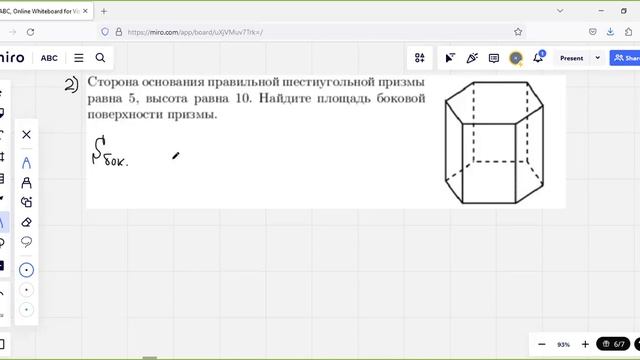Open the apps and templates icon

420,58
